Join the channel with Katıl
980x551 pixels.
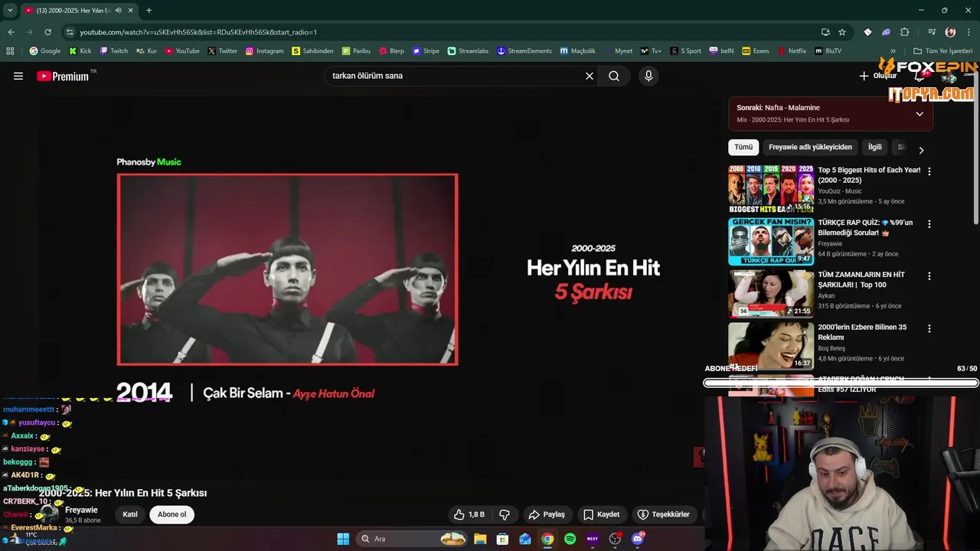[x=130, y=514]
